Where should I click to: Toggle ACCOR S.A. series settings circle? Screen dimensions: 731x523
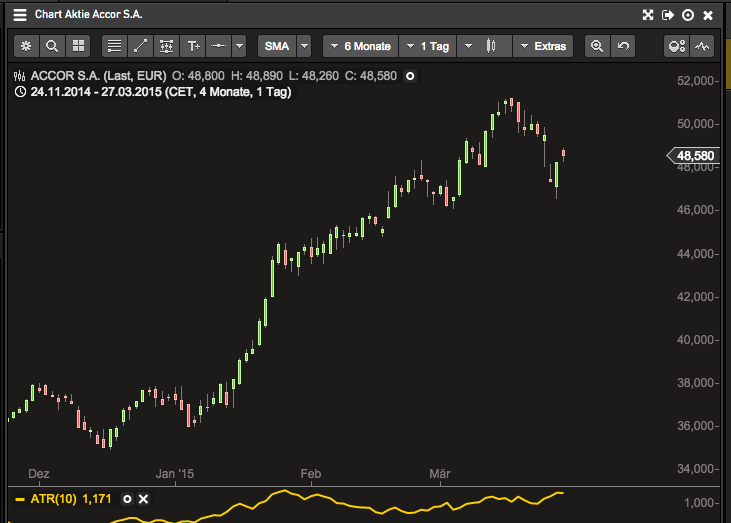click(x=410, y=76)
